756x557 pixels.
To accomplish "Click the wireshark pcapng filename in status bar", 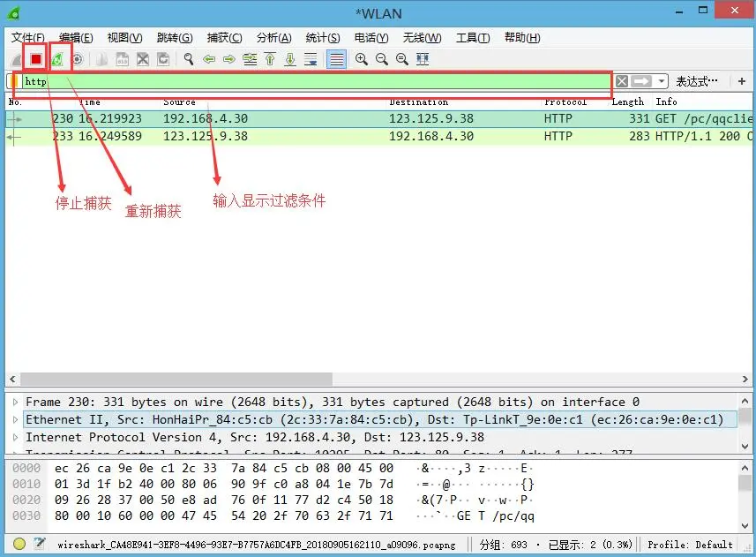I will click(256, 545).
